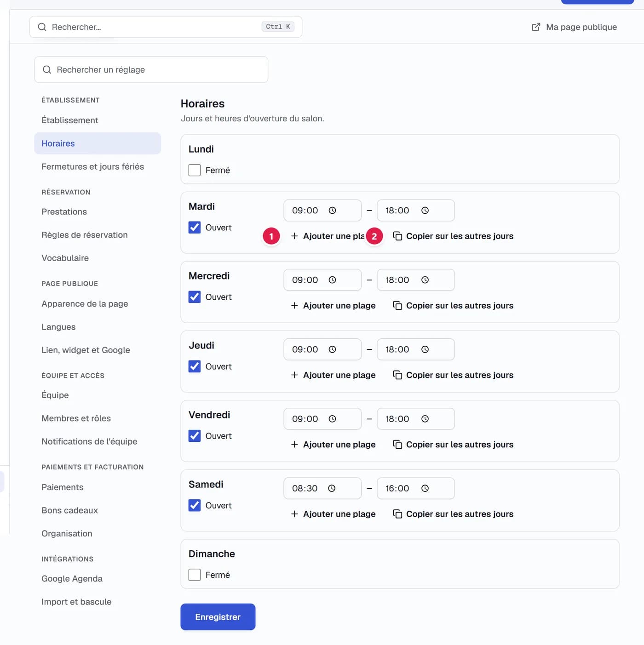This screenshot has width=644, height=645.
Task: Select the Horaires item in the sidebar
Action: click(x=98, y=143)
